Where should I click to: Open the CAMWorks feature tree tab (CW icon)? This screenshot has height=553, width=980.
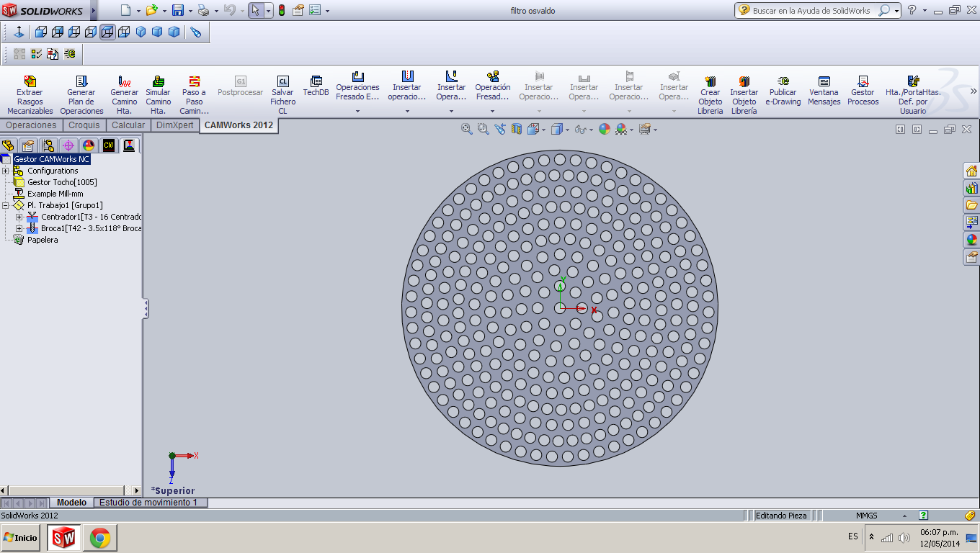(x=109, y=145)
